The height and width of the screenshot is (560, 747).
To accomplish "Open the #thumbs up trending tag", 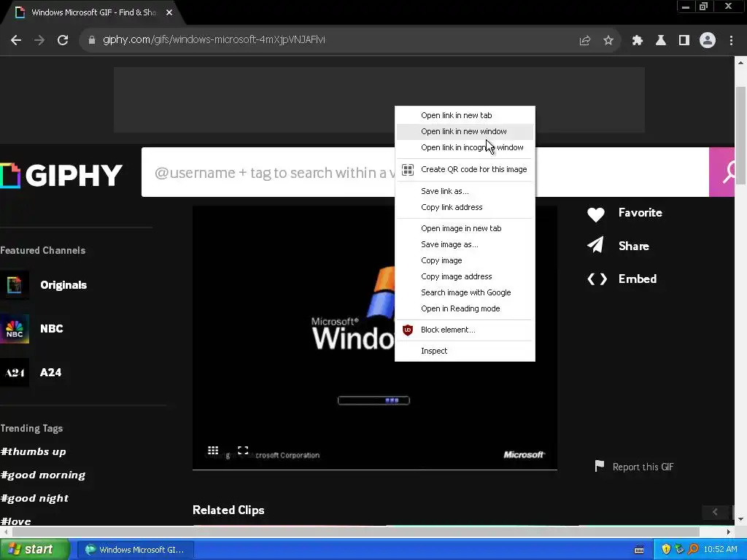I will (33, 451).
